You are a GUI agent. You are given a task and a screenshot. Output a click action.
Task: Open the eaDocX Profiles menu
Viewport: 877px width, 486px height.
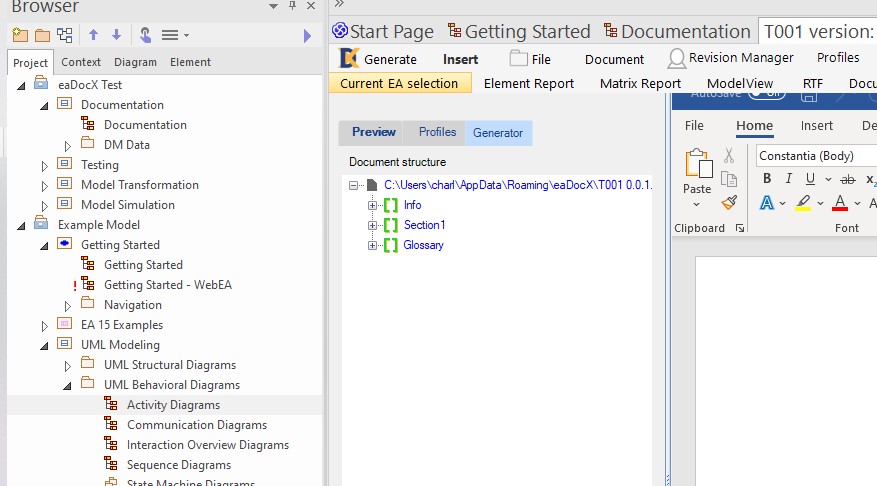pyautogui.click(x=838, y=58)
